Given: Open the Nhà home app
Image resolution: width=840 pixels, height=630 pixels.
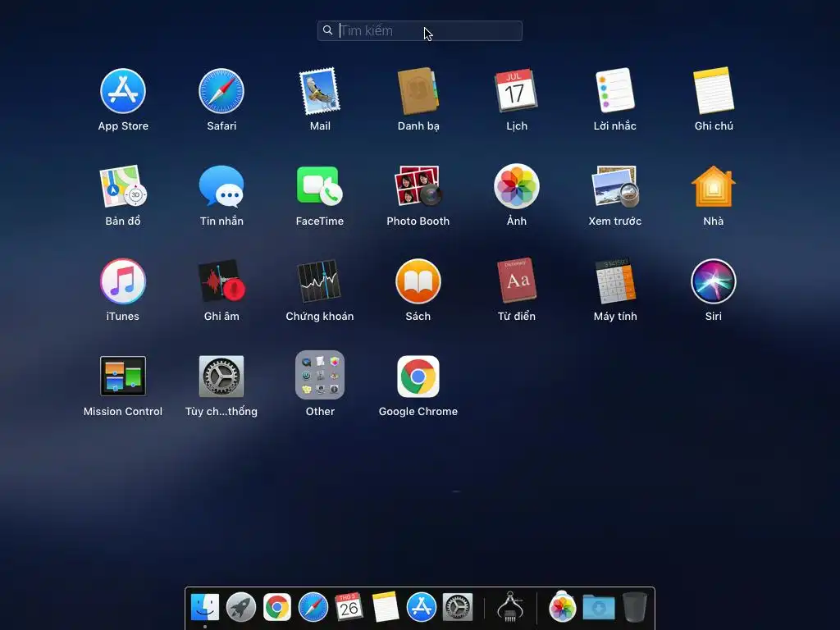Looking at the screenshot, I should click(x=714, y=186).
